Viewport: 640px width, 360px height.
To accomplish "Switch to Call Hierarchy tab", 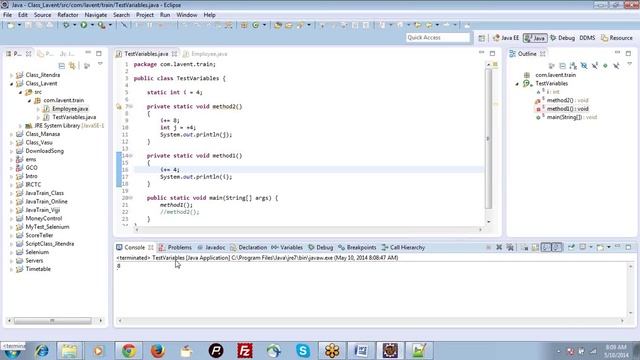I will click(403, 247).
